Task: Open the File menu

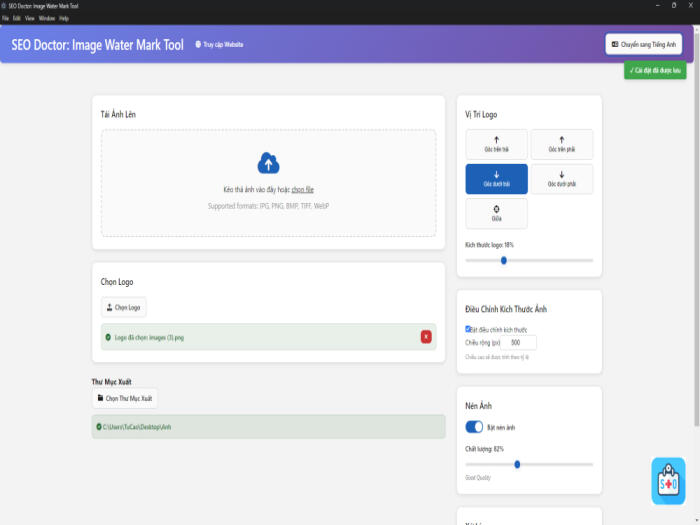Action: point(6,18)
